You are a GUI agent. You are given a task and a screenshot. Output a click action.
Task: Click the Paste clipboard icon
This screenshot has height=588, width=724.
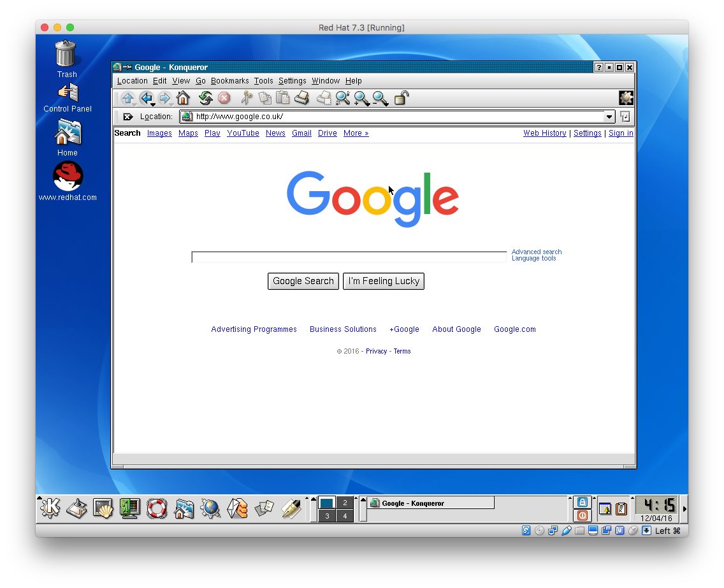coord(282,98)
